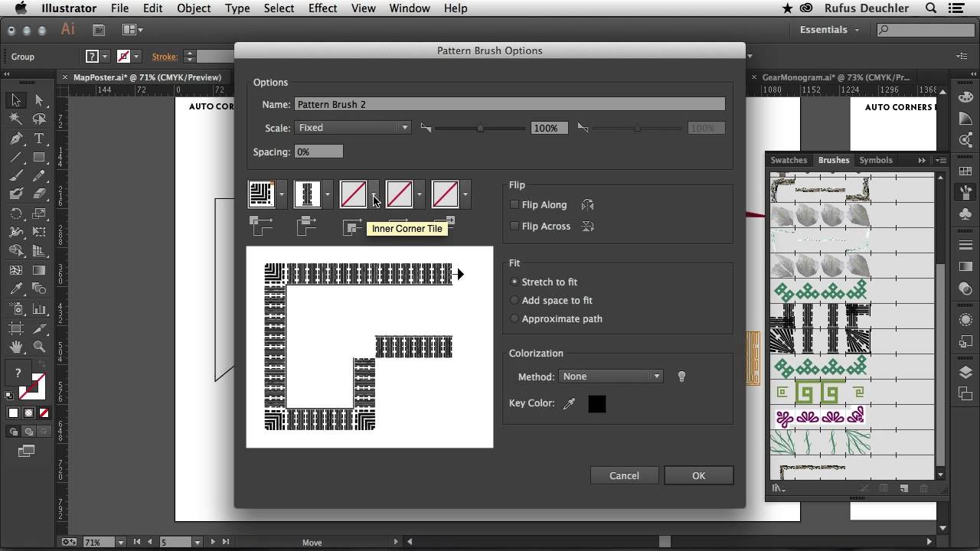Select Add space to fit option
980x551 pixels.
514,300
